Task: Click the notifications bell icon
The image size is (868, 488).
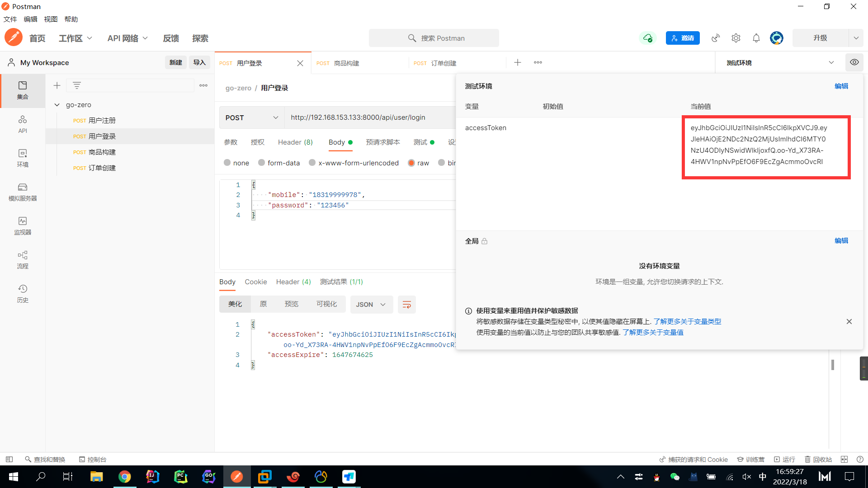Action: 756,38
